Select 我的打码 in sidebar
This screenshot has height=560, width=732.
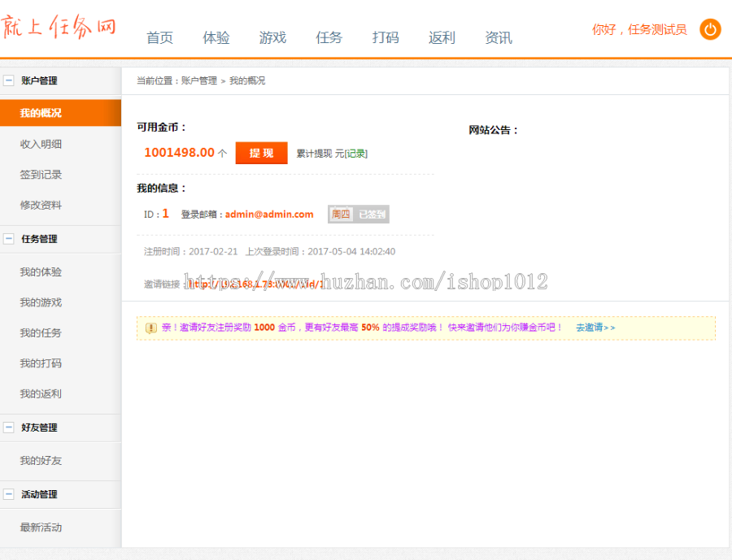pos(41,363)
